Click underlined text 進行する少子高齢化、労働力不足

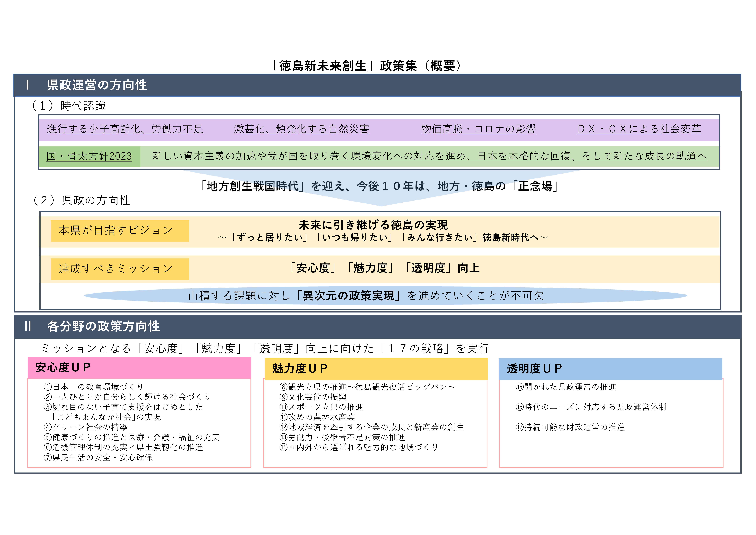coord(125,129)
